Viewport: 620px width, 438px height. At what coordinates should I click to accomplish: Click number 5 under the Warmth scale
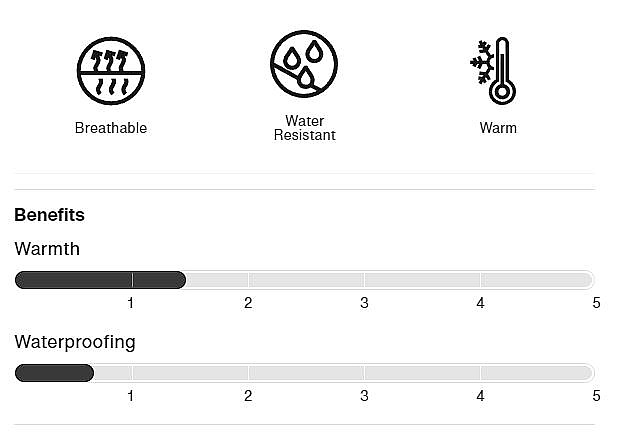pos(596,303)
